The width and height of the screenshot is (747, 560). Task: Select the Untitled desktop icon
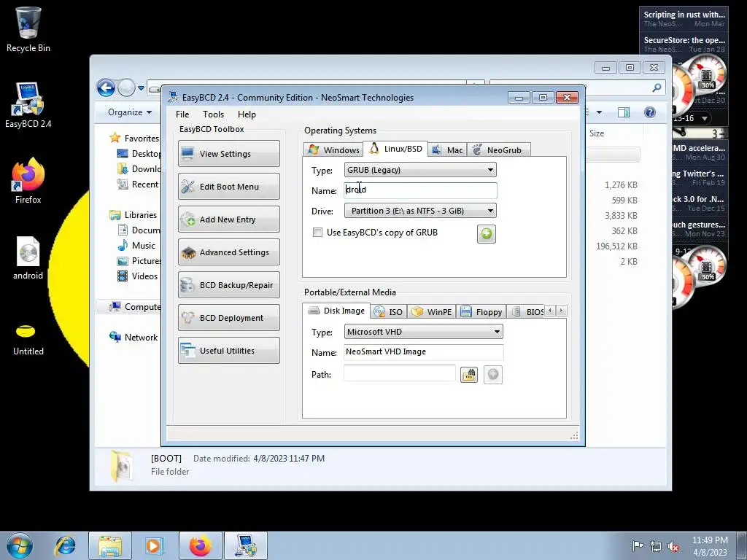[x=28, y=340]
